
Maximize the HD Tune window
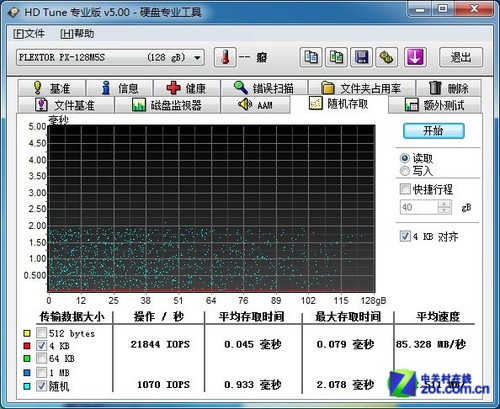(x=443, y=9)
